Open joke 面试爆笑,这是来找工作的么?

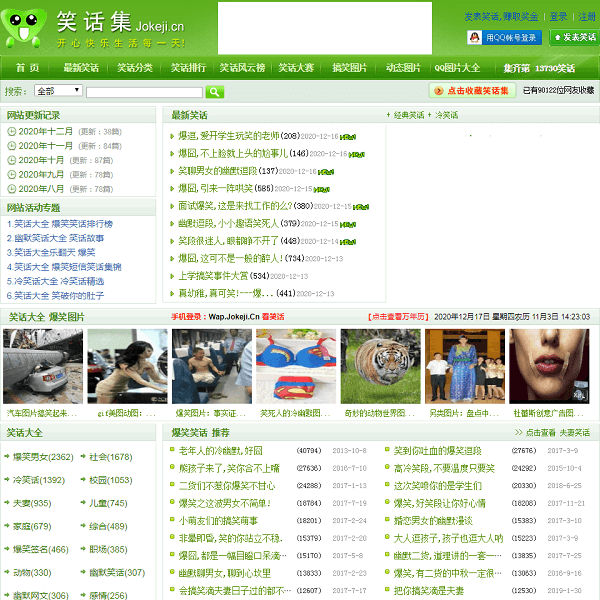tap(235, 206)
